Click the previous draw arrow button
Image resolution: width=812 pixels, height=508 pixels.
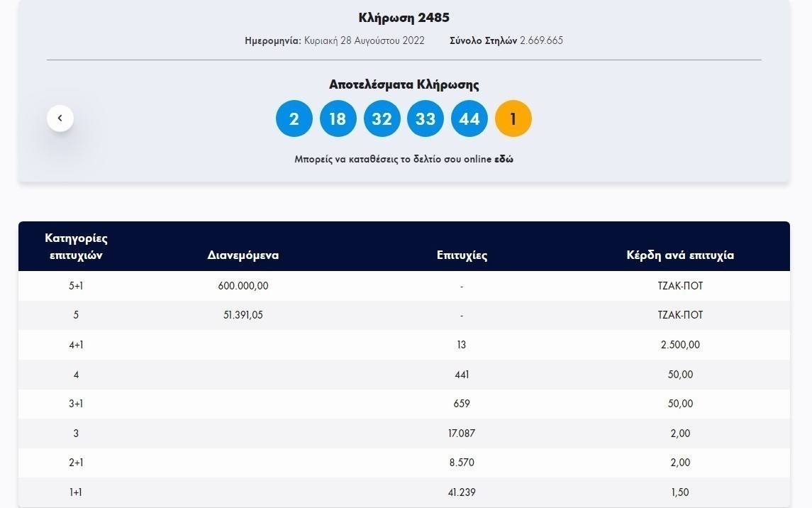pyautogui.click(x=60, y=118)
